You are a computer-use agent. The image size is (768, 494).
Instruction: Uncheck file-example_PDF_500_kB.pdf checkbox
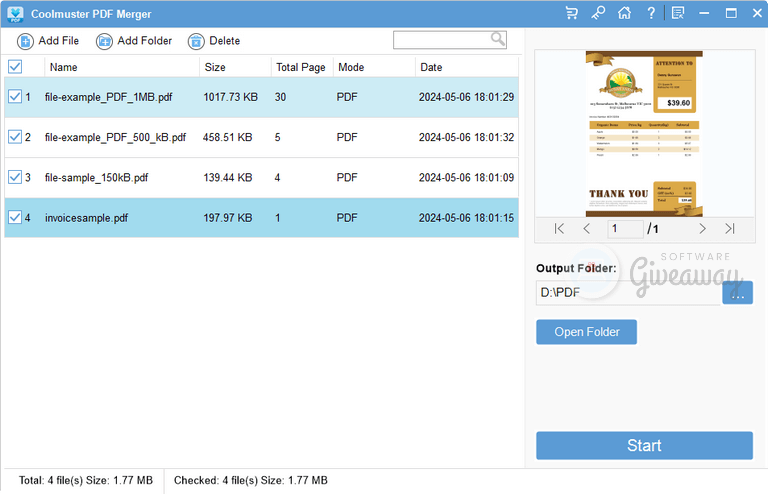(x=15, y=137)
